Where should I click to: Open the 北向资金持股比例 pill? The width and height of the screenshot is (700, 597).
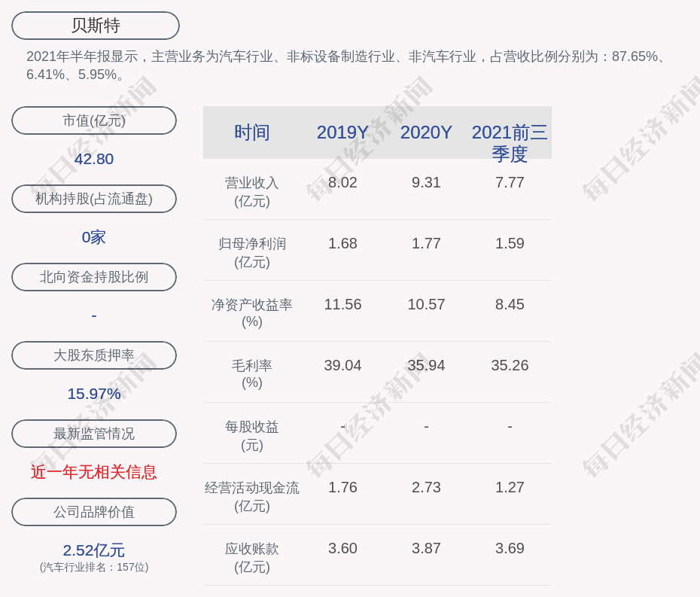[94, 277]
